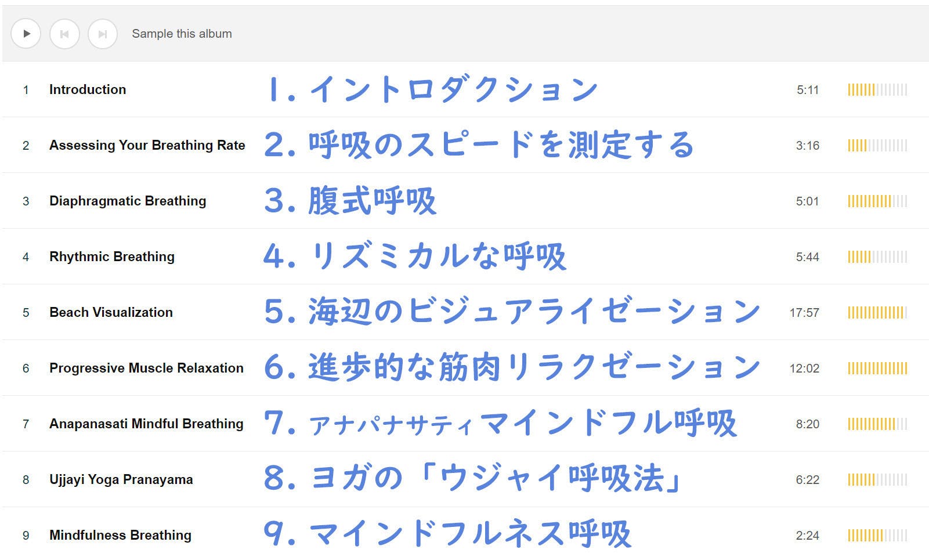Choose the Ujjayi Yoga Pranayama track
Viewport: 929px width, 560px height.
tap(121, 479)
